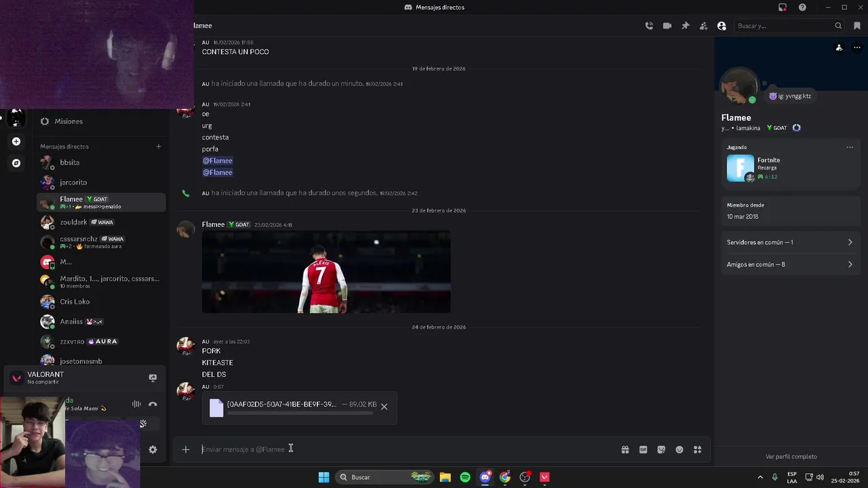Expand Amigos en común — 8
This screenshot has width=868, height=488.
(x=790, y=264)
